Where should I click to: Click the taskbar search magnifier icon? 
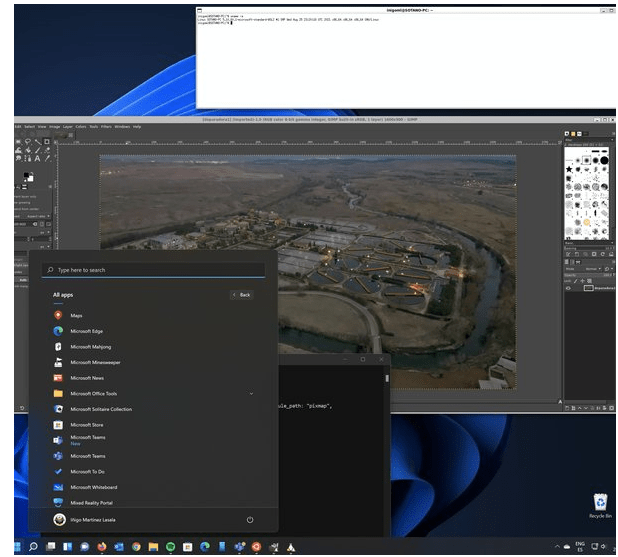(x=33, y=547)
